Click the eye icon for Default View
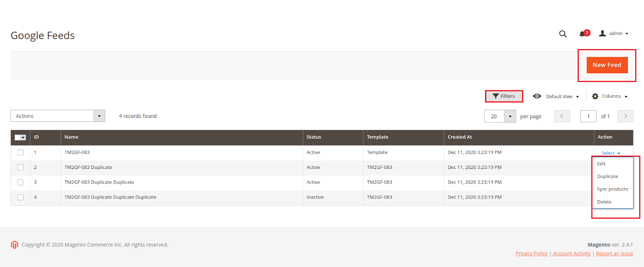Viewport: 644px width, 267px height. [537, 96]
